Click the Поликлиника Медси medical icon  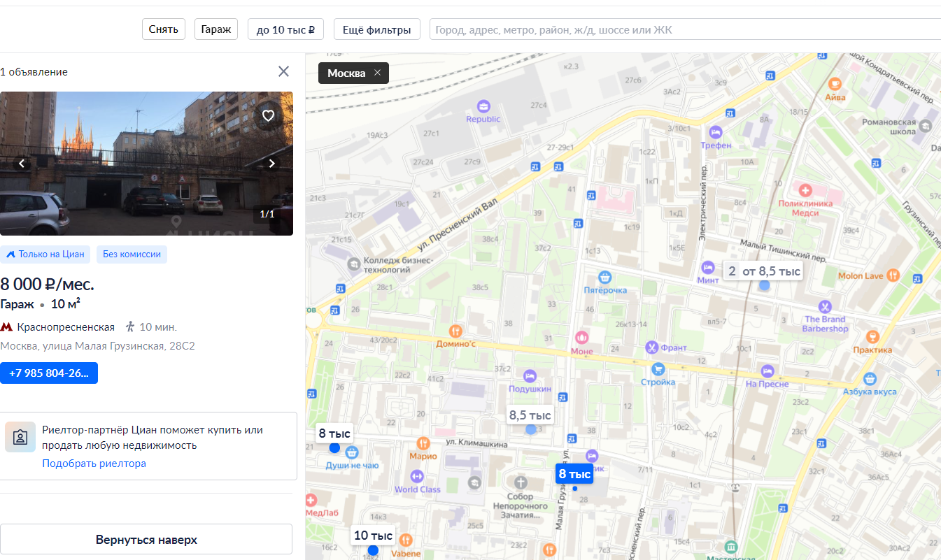coord(806,190)
